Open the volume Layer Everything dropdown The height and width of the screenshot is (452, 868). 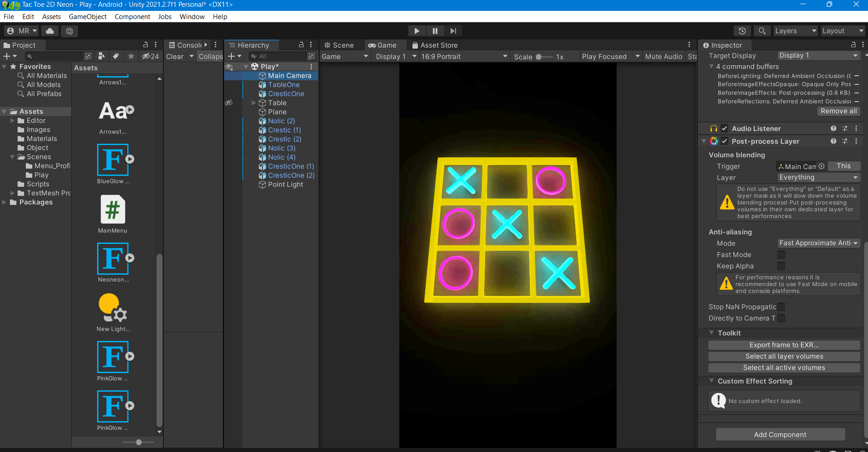click(x=819, y=178)
